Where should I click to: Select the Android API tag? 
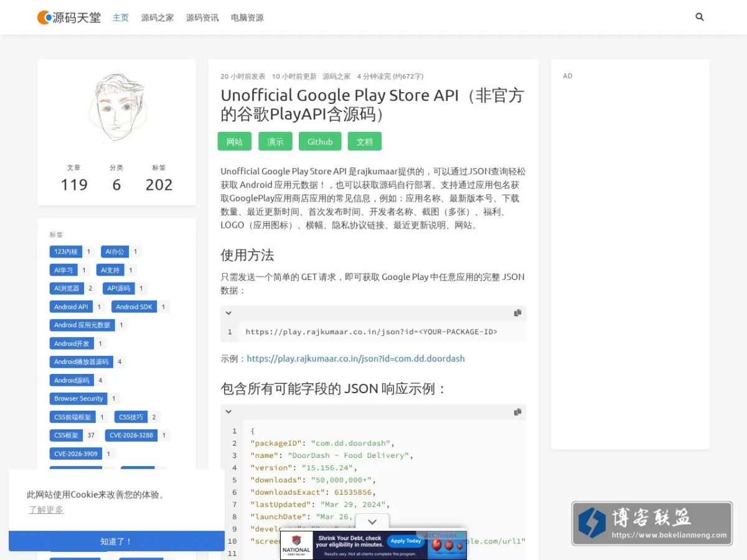pyautogui.click(x=71, y=307)
